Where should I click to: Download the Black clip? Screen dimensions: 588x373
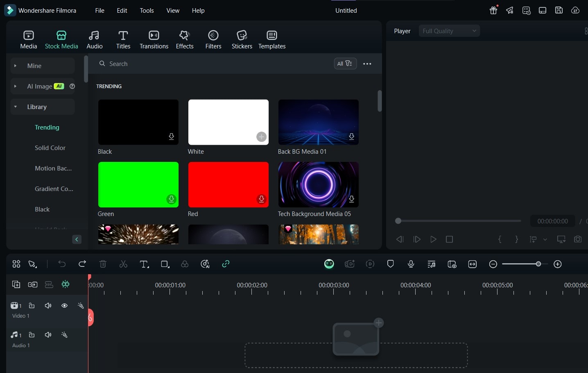click(x=172, y=136)
